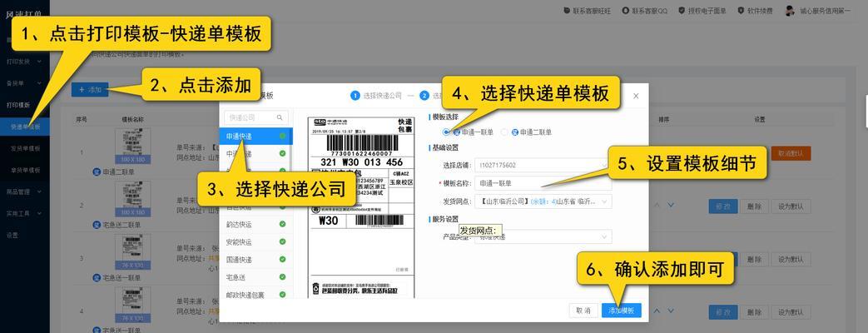This screenshot has height=333, width=868.
Task: Open the 联系客服旺旺 contact icon
Action: click(566, 11)
